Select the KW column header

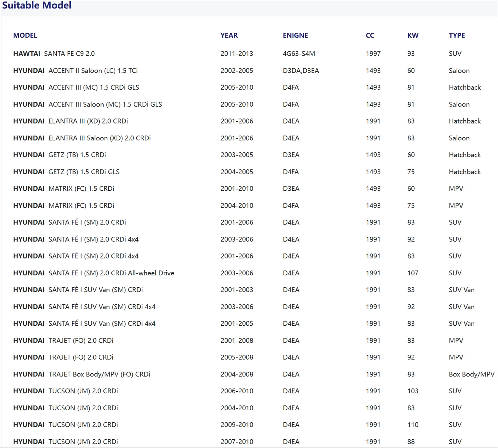coord(413,35)
